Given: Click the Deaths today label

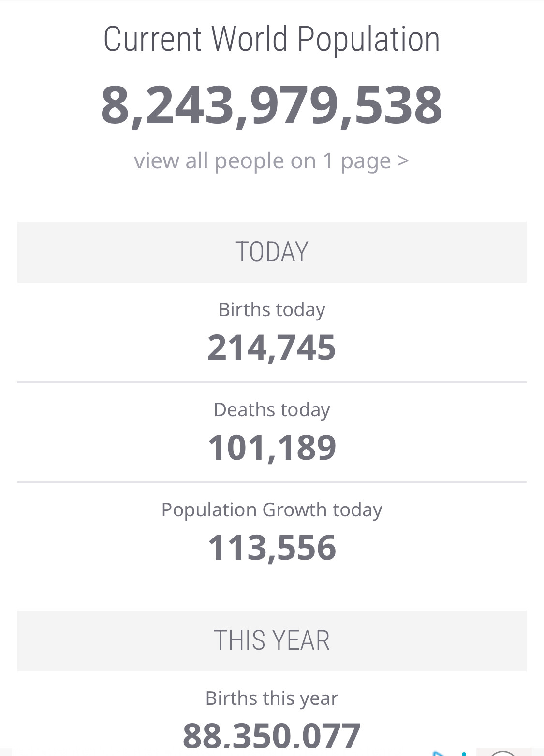Looking at the screenshot, I should [272, 410].
